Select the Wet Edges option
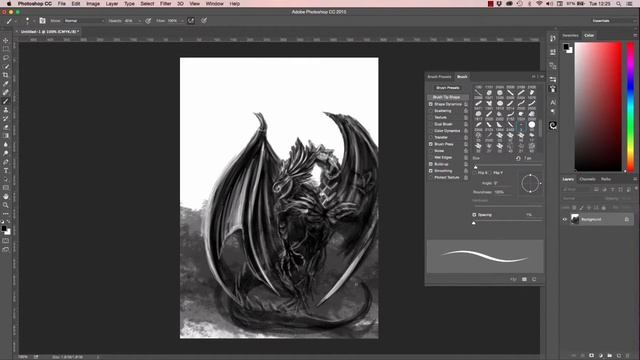Screen dimensions: 640x360 point(443,158)
